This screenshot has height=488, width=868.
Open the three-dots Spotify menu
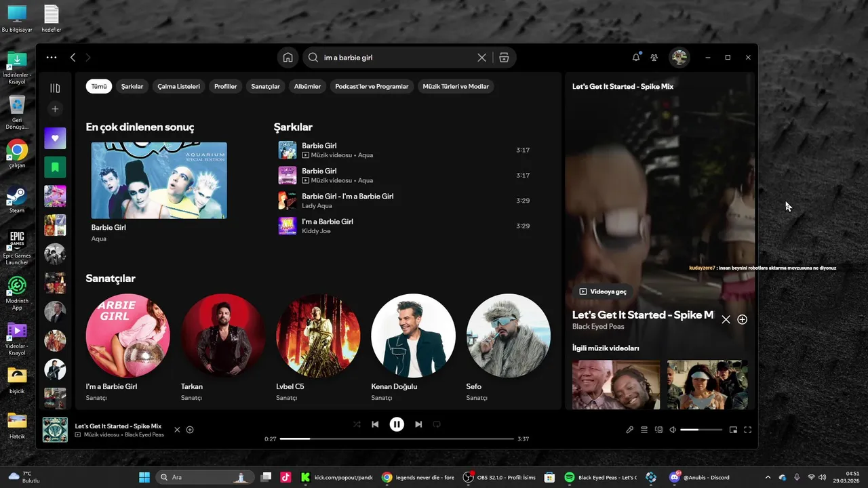coord(52,58)
